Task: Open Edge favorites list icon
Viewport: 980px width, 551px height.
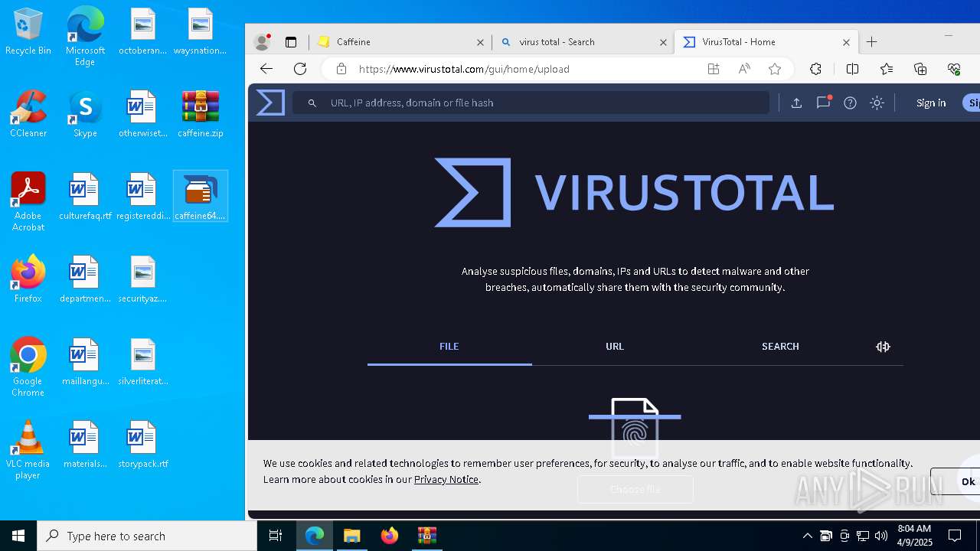Action: point(887,69)
